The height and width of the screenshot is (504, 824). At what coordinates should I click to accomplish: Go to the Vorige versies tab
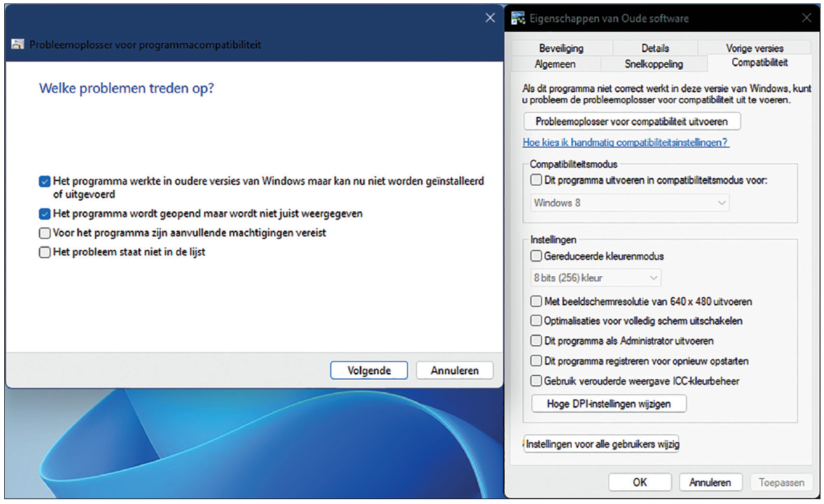pyautogui.click(x=755, y=48)
